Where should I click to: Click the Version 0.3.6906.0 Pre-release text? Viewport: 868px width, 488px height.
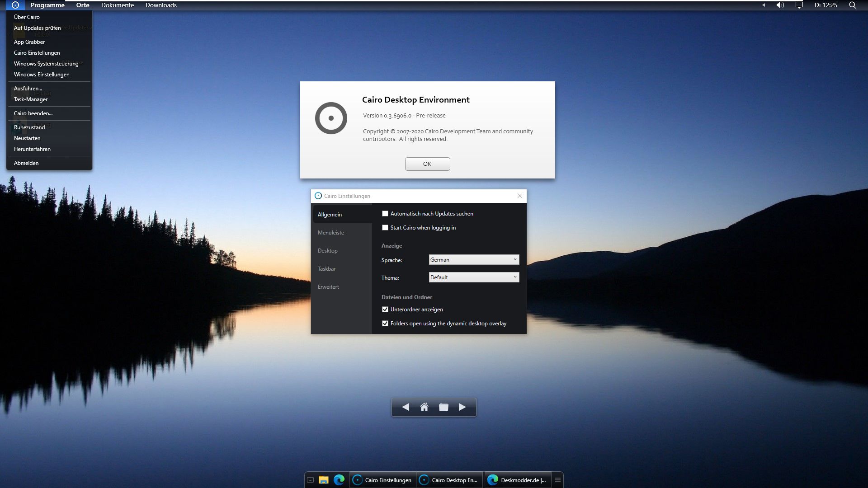[404, 115]
